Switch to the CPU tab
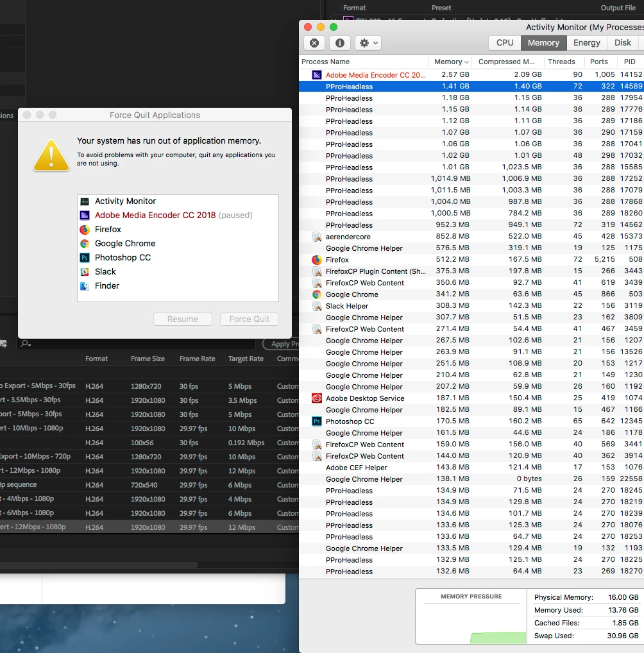This screenshot has height=653, width=644. point(504,42)
